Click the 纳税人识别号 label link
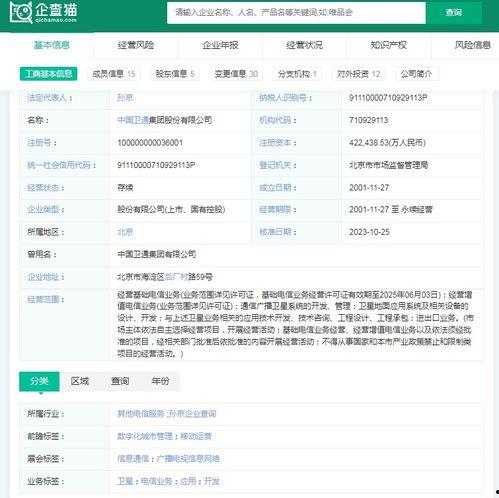Image resolution: width=499 pixels, height=498 pixels. coord(283,98)
